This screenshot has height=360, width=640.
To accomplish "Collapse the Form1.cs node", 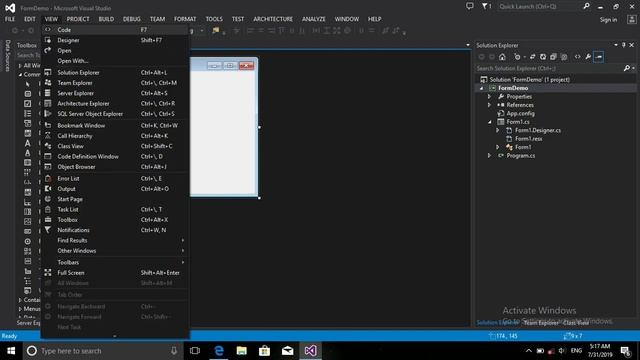I will [490, 122].
